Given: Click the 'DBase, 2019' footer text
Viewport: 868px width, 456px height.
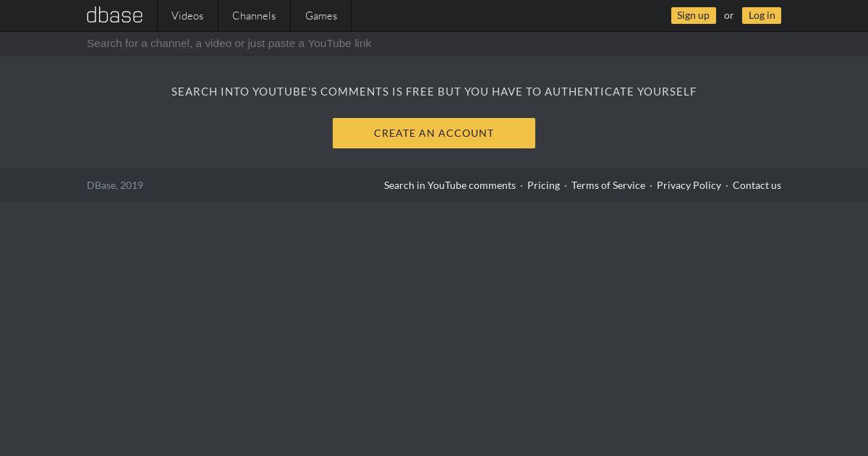Looking at the screenshot, I should coord(115,185).
